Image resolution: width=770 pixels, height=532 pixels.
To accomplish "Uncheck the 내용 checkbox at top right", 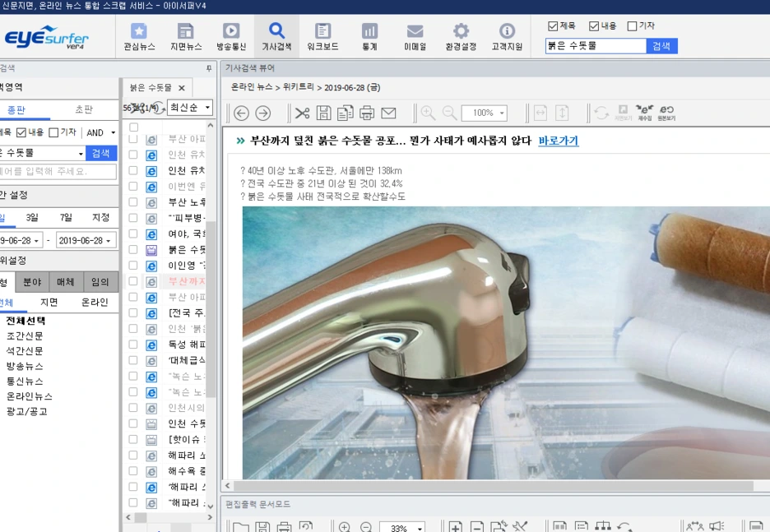I will 594,25.
